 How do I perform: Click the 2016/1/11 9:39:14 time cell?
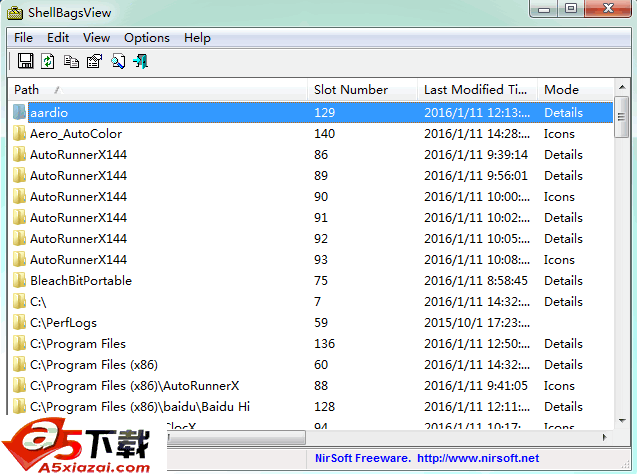pos(476,154)
